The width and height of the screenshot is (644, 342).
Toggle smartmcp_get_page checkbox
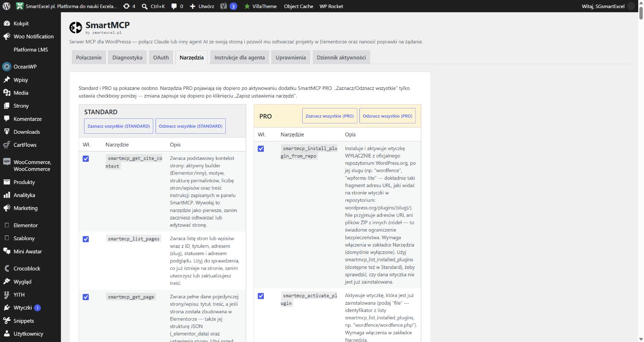click(x=86, y=297)
